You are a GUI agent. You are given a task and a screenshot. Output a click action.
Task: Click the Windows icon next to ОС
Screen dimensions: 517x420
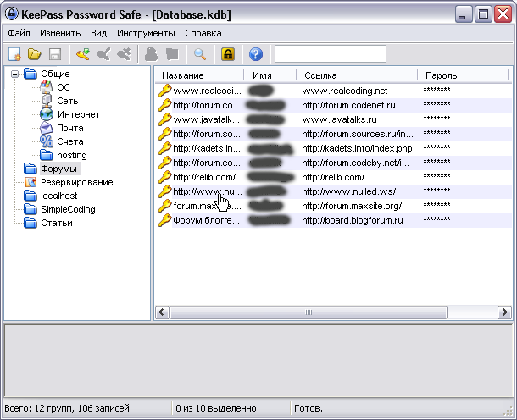[47, 87]
